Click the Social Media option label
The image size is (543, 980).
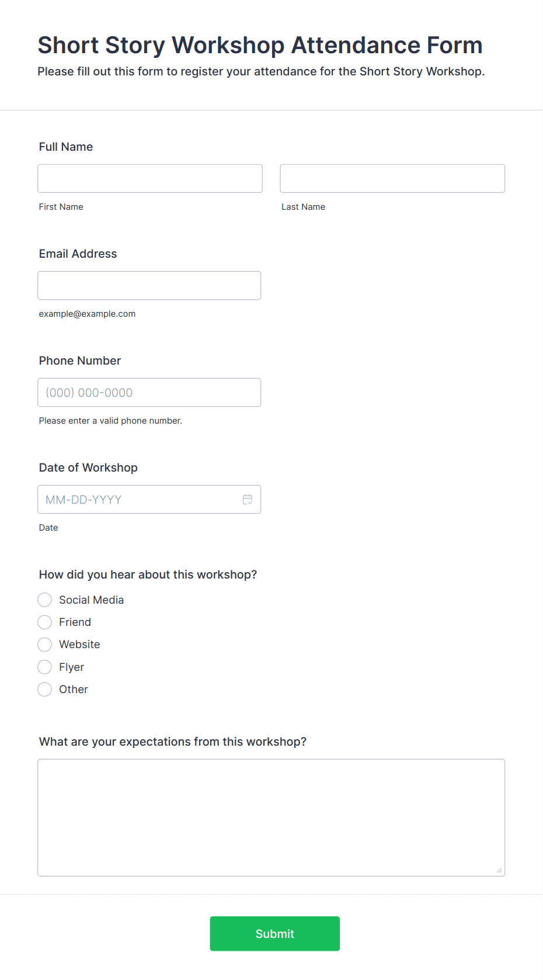pos(91,600)
